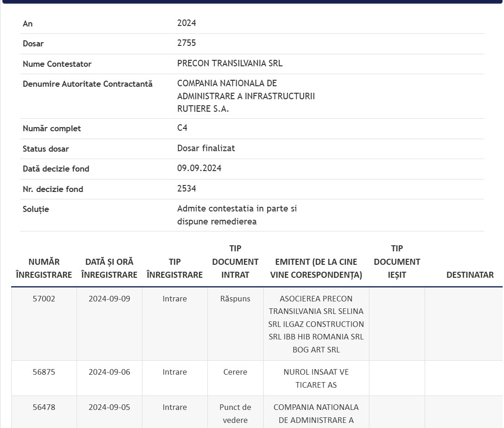Click the TIP DOCUMENT IEȘIT column header
This screenshot has height=428, width=504.
coord(397,262)
